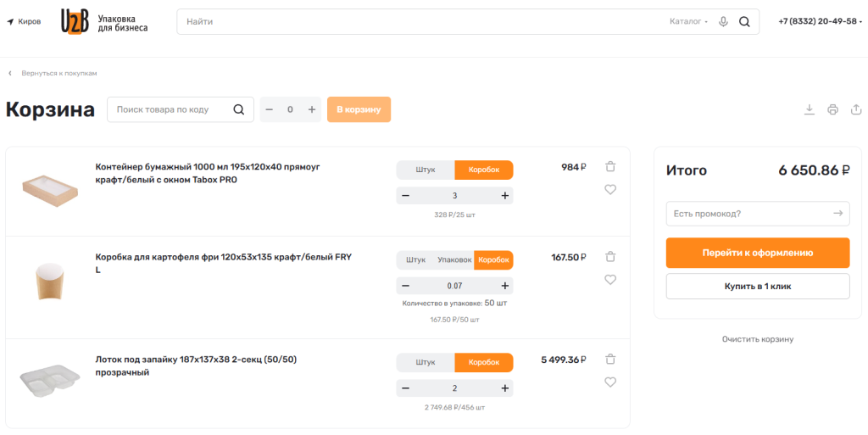Switch Tabox PRO container units to Штук
868x435 pixels.
426,170
